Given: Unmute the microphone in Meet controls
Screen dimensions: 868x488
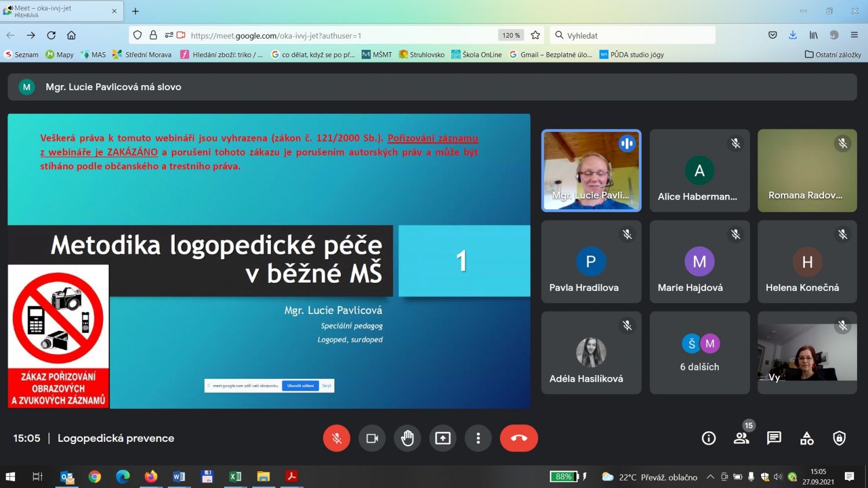Looking at the screenshot, I should coord(336,438).
